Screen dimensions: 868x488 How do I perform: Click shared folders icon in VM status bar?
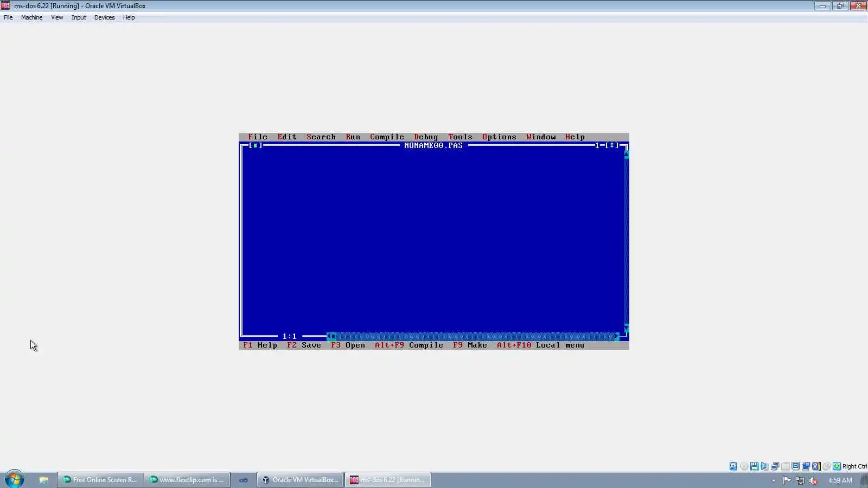pos(806,466)
